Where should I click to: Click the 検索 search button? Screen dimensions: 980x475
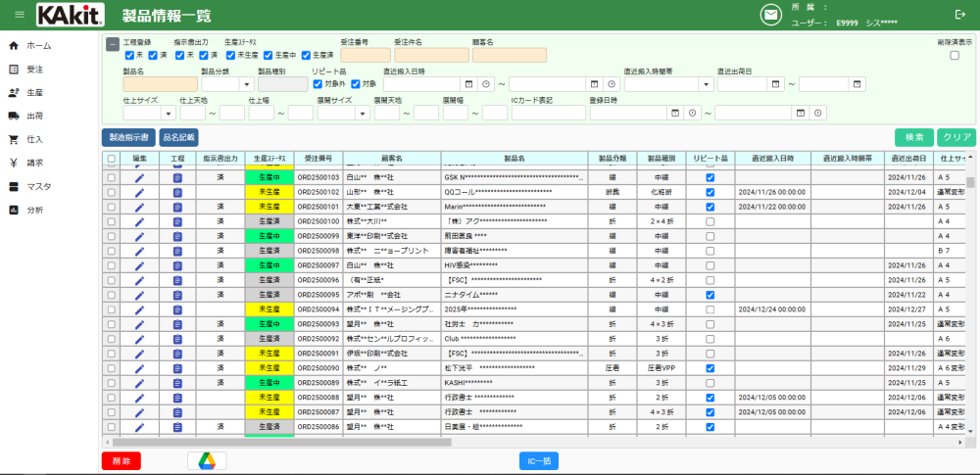(913, 137)
